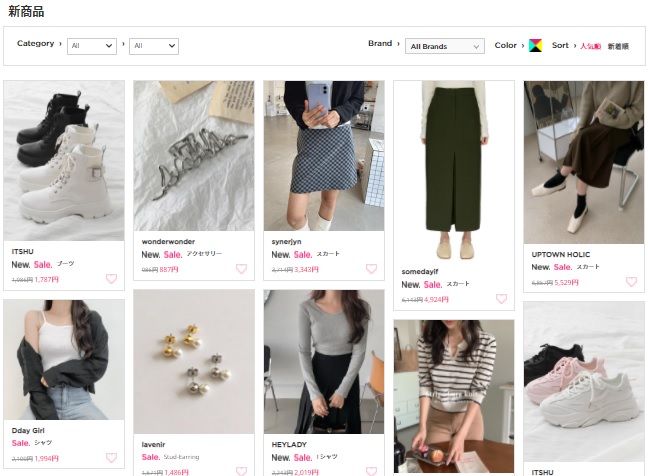The height and width of the screenshot is (476, 648).
Task: Click the HEYLADY brand name
Action: [x=289, y=445]
